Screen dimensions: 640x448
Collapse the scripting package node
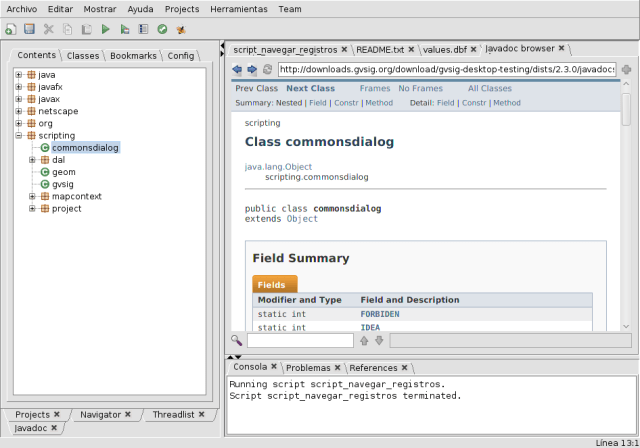[19, 135]
